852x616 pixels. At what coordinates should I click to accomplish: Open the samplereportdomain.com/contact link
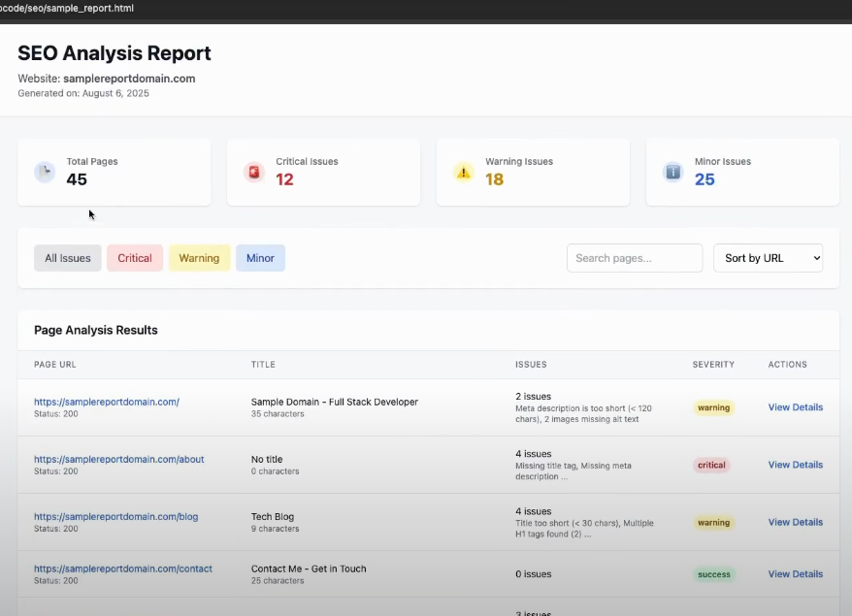coord(122,568)
